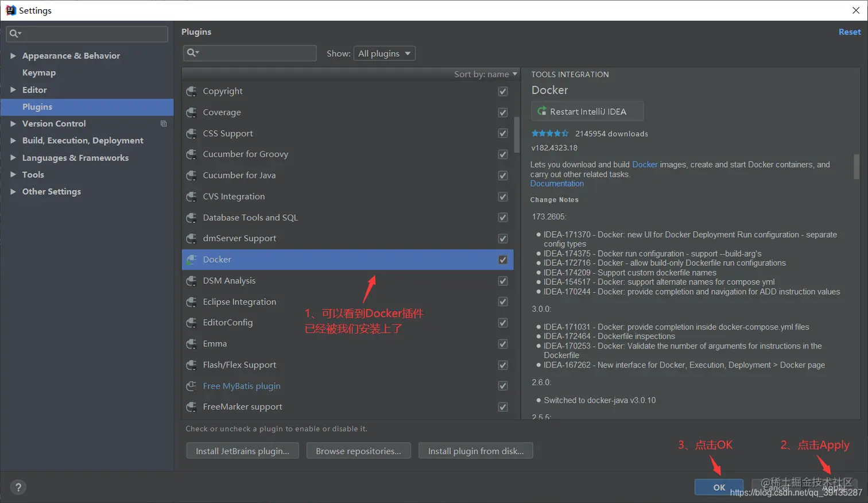Screen dimensions: 868x503
Task: Click the Version Control project-level settings icon
Action: pyautogui.click(x=164, y=123)
